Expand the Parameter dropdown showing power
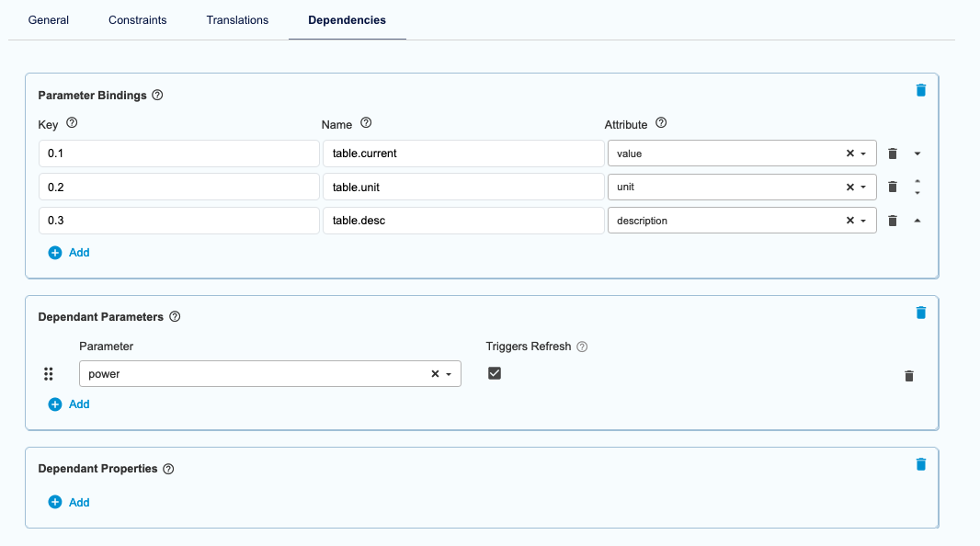980x546 pixels. (449, 373)
